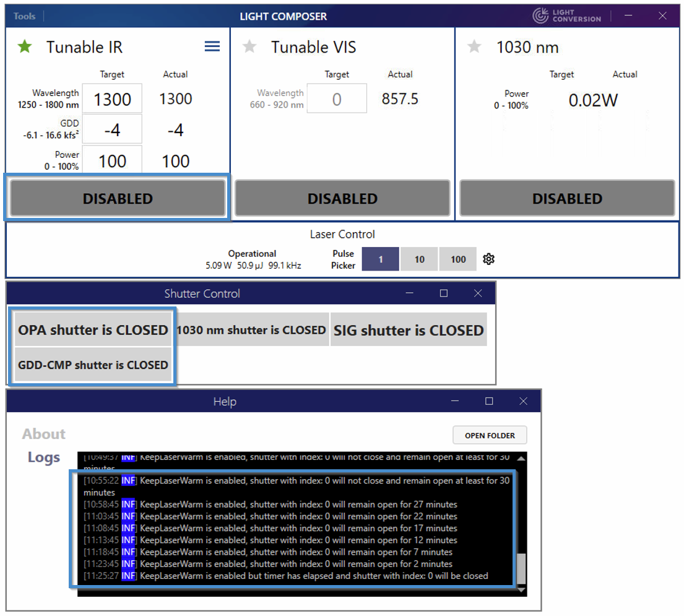Close the Shutter Control window
The width and height of the screenshot is (684, 616).
point(478,293)
